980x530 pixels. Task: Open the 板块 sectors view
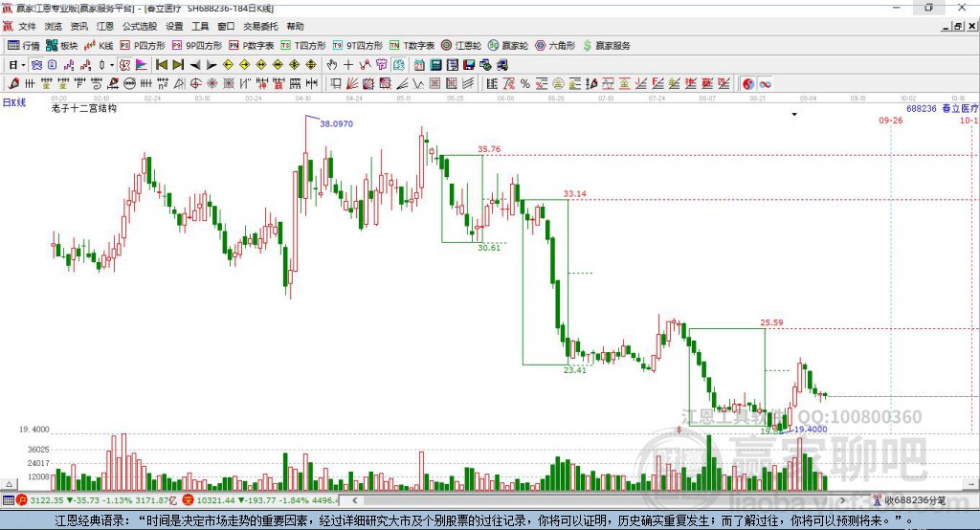point(61,46)
